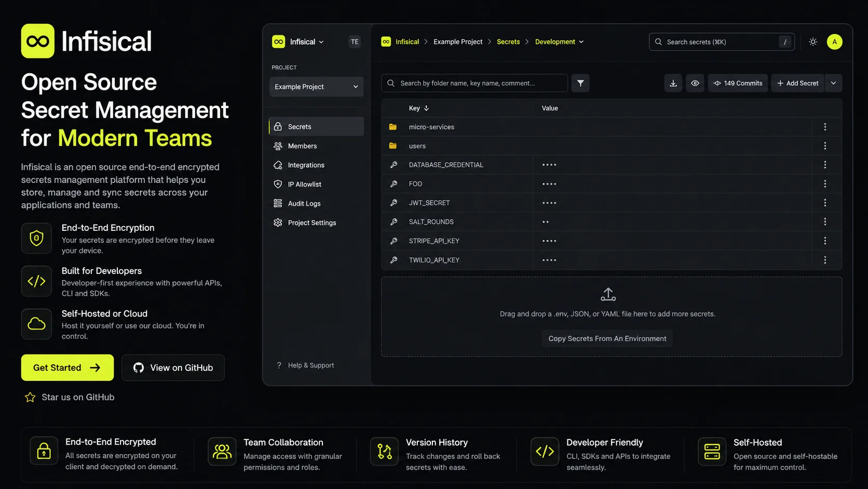Click the TE organization badge
Screen dimensions: 868x489
(355, 42)
